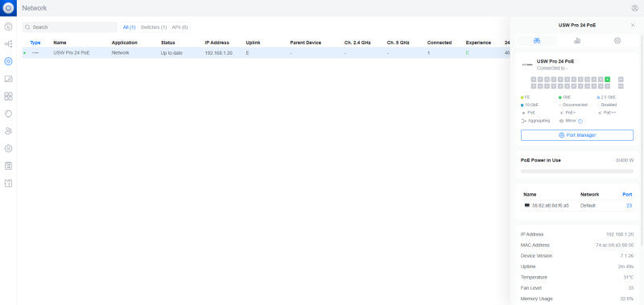Click the Up to date status cell
This screenshot has width=644, height=305.
[171, 53]
